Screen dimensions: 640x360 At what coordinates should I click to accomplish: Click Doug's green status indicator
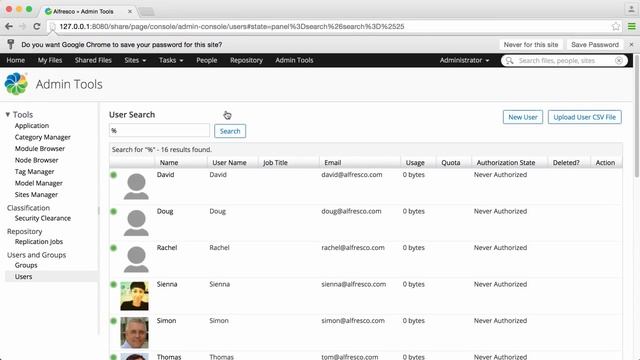(x=114, y=211)
